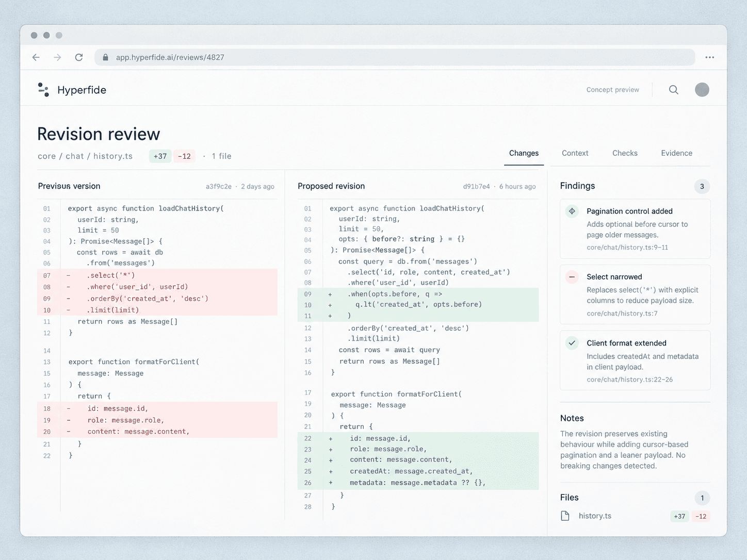747x560 pixels.
Task: Click added line q.lt('created_at', opts.before)
Action: 418,304
